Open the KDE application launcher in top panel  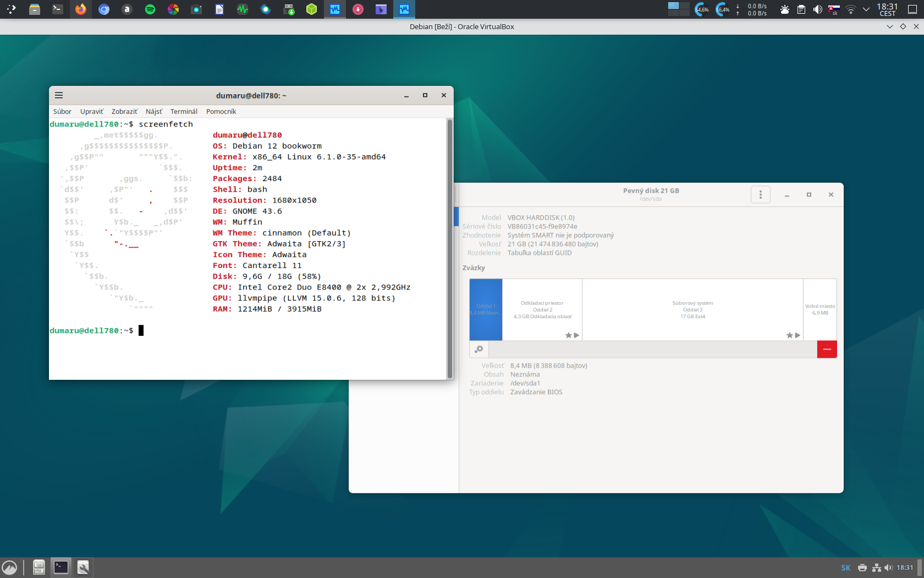tap(11, 9)
